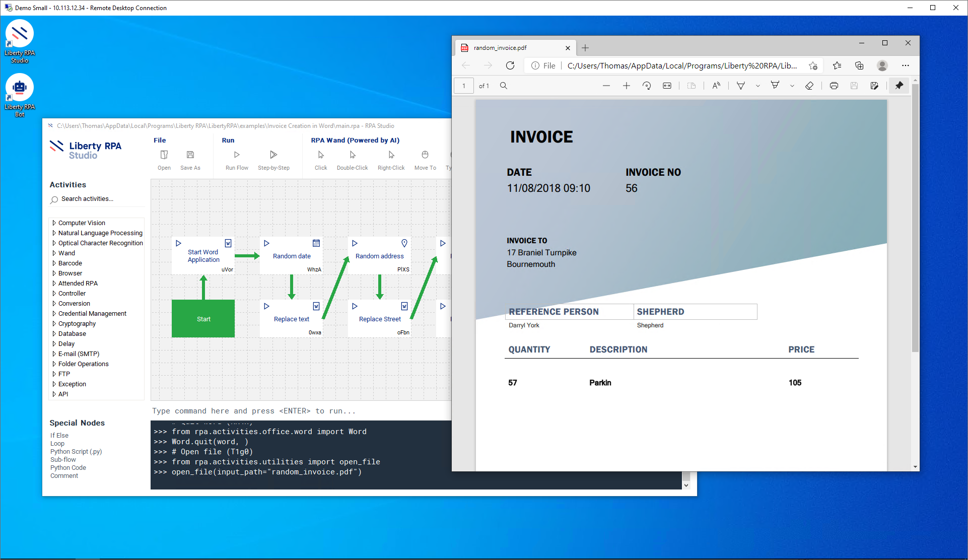Click the Save As disk icon
This screenshot has width=968, height=560.
pyautogui.click(x=190, y=155)
